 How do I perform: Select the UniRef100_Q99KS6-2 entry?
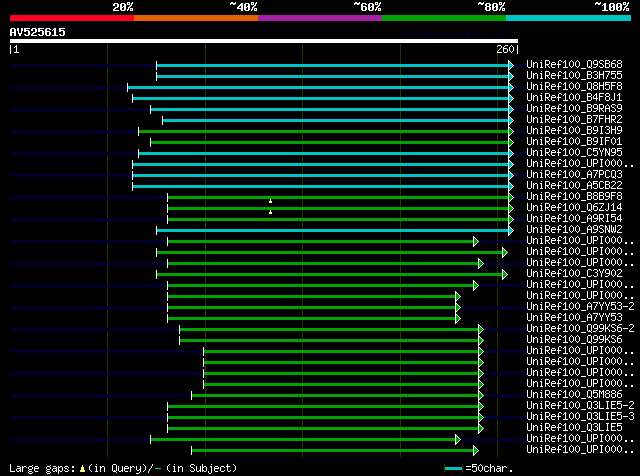[580, 328]
